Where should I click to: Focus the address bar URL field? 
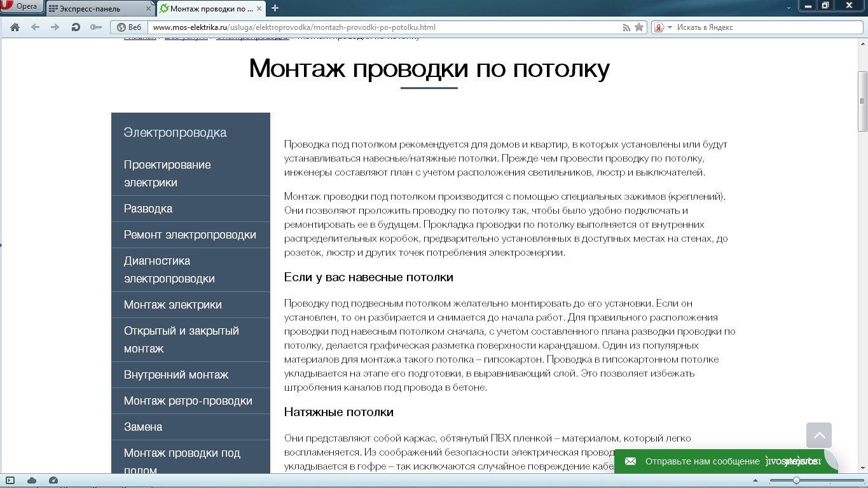point(385,27)
